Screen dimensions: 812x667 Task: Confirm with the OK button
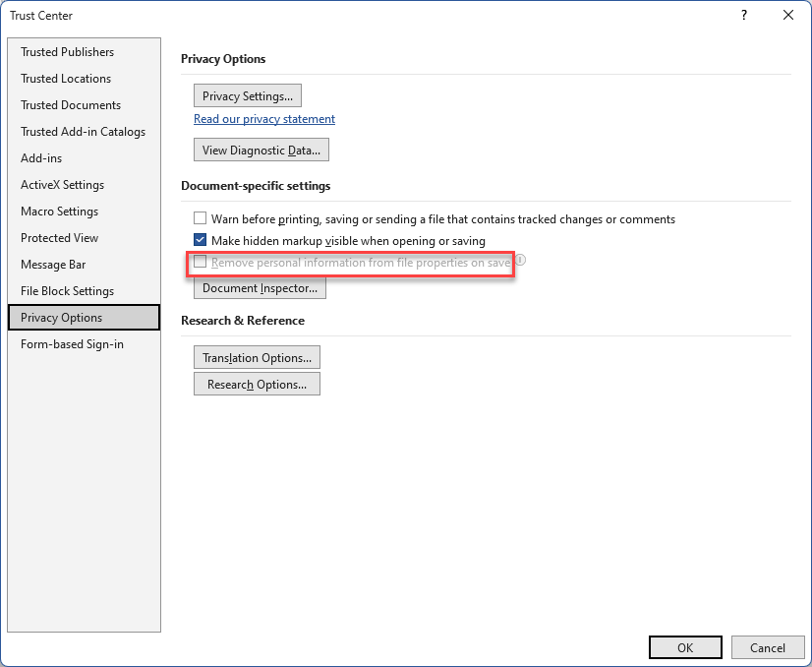pyautogui.click(x=685, y=647)
